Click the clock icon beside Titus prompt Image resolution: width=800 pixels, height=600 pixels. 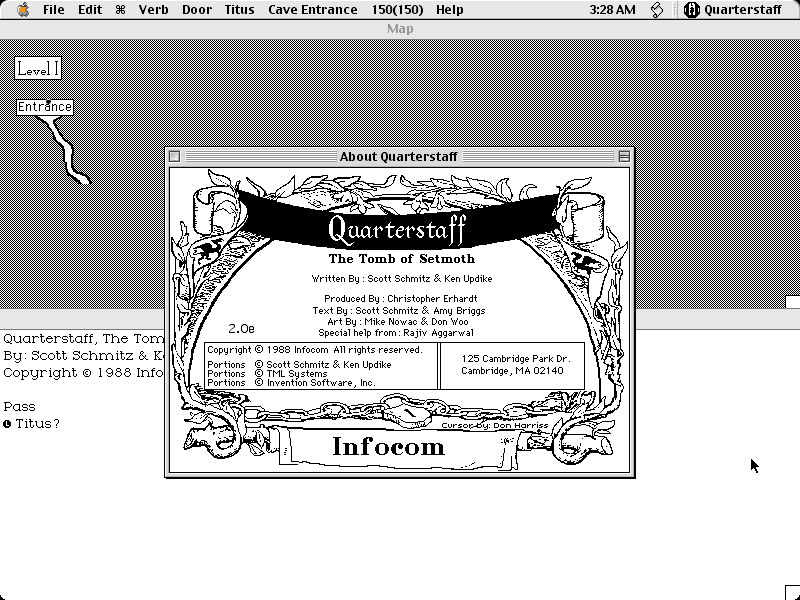click(7, 424)
